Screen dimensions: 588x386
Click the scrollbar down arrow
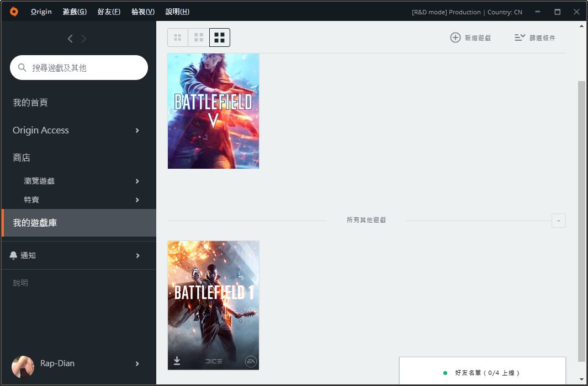pos(581,380)
